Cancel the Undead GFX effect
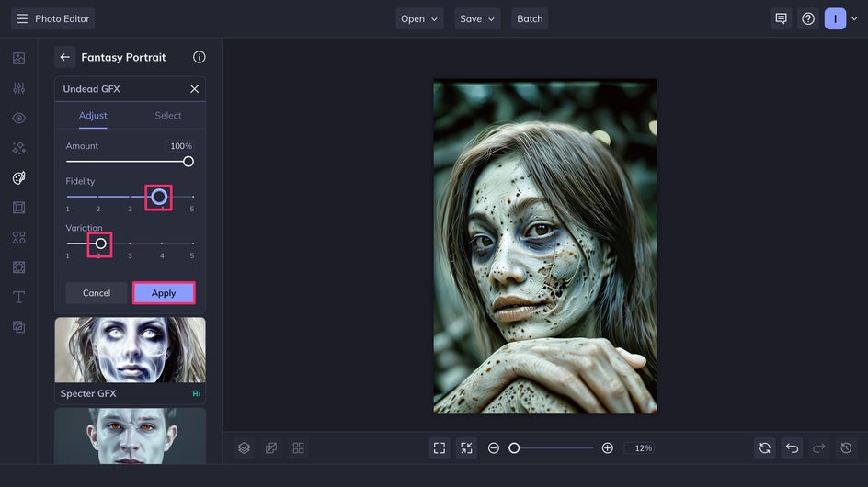Viewport: 868px width, 487px height. [97, 293]
